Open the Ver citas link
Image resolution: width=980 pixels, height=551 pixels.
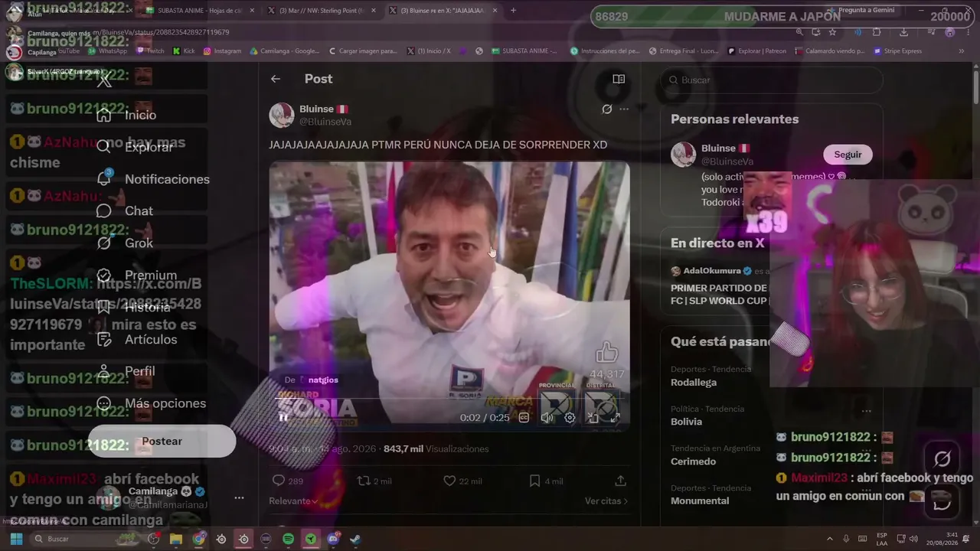[x=606, y=501]
